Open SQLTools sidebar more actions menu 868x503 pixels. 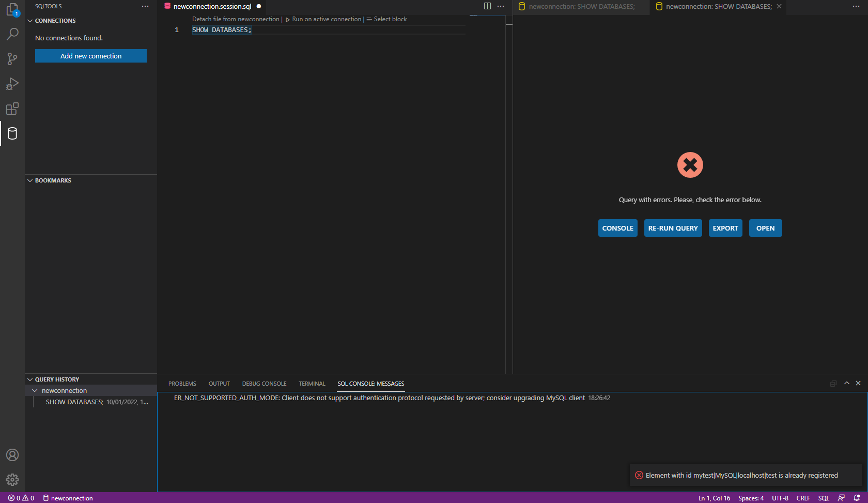click(145, 6)
